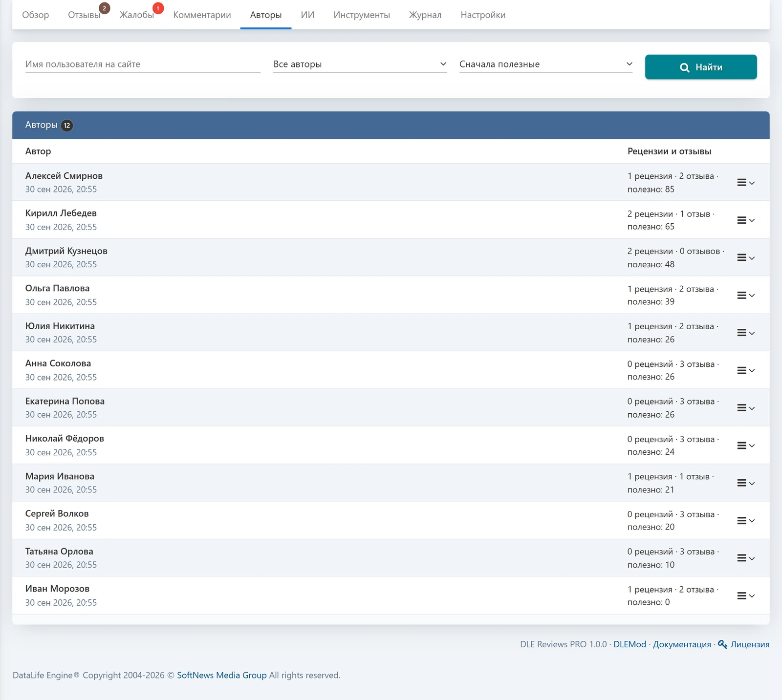Switch to the Жалобы tab
The width and height of the screenshot is (782, 700).
click(x=137, y=15)
